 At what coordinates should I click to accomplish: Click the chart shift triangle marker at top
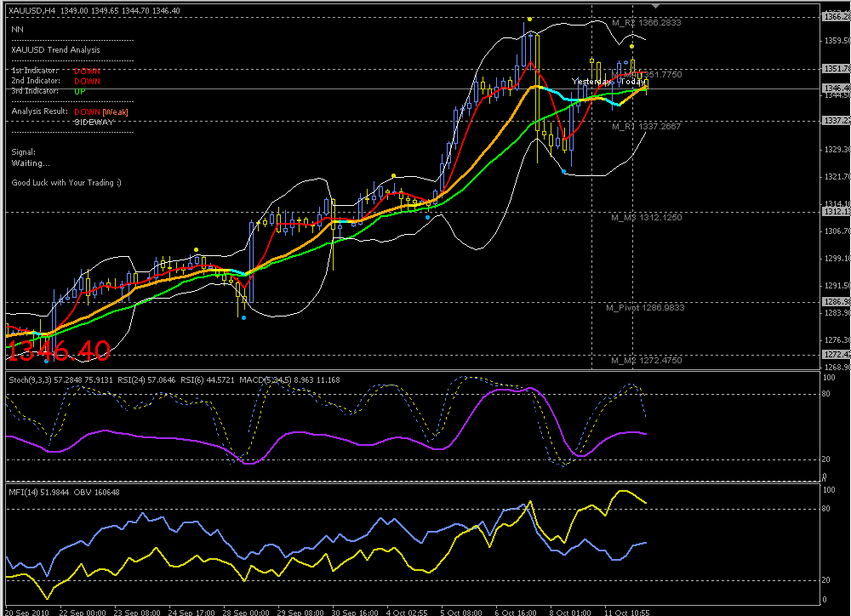[656, 7]
